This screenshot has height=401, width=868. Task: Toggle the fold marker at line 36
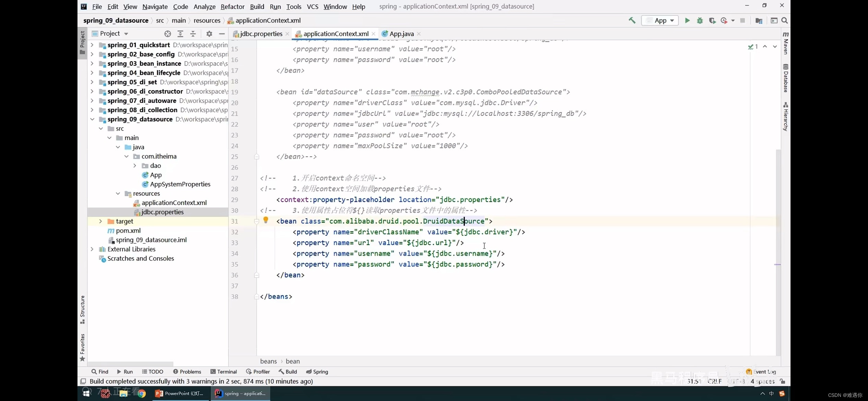click(256, 275)
